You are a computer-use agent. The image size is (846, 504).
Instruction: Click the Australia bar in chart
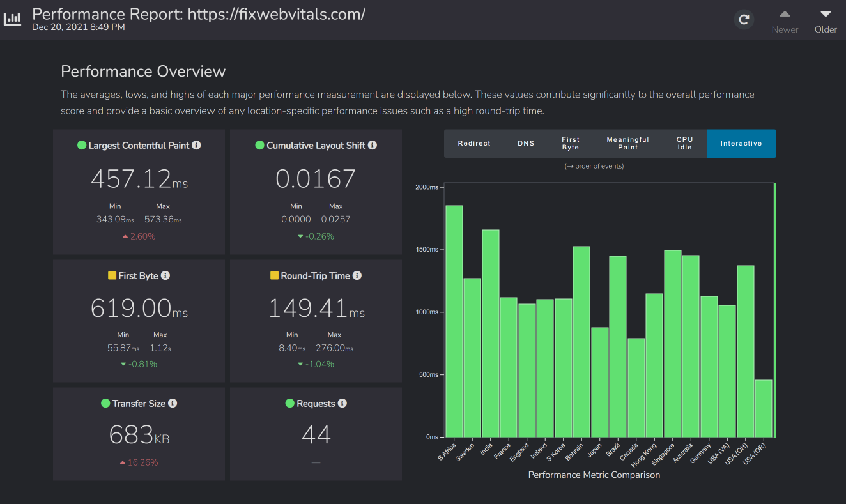tap(691, 346)
